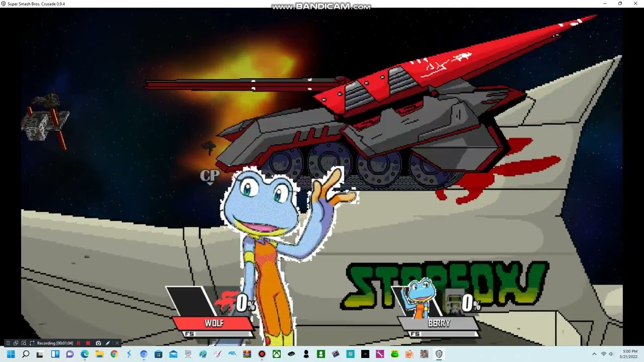This screenshot has height=362, width=644.
Task: Open the Wi-Fi network settings in the tray
Action: pos(604,354)
